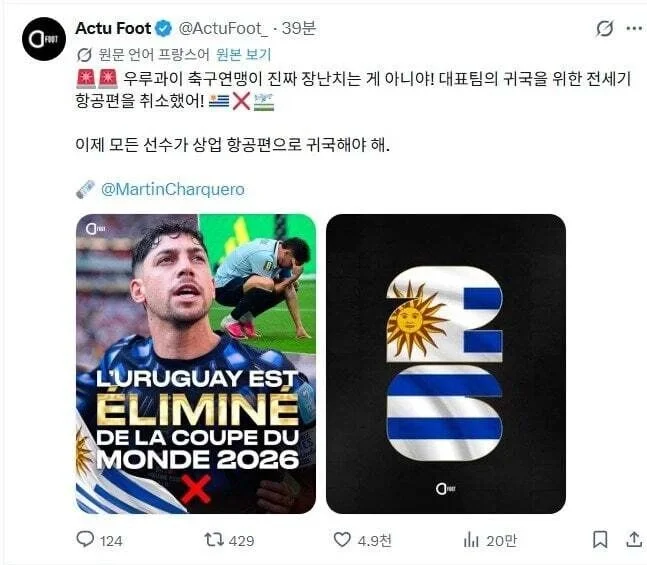Open the three-dot more options menu
This screenshot has height=565, width=647.
pyautogui.click(x=634, y=28)
